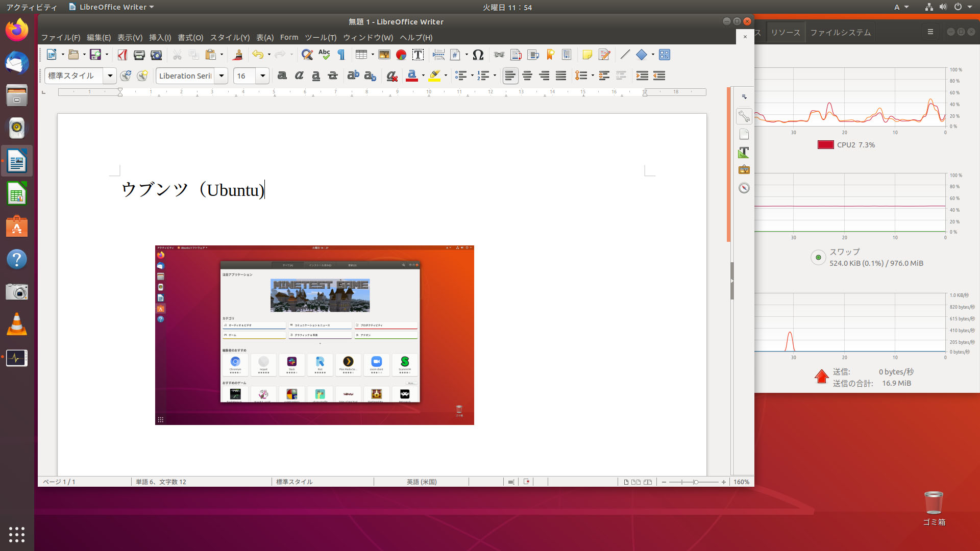Screen dimensions: 980x551
Task: Apply yellow highlighting color button
Action: pos(434,76)
